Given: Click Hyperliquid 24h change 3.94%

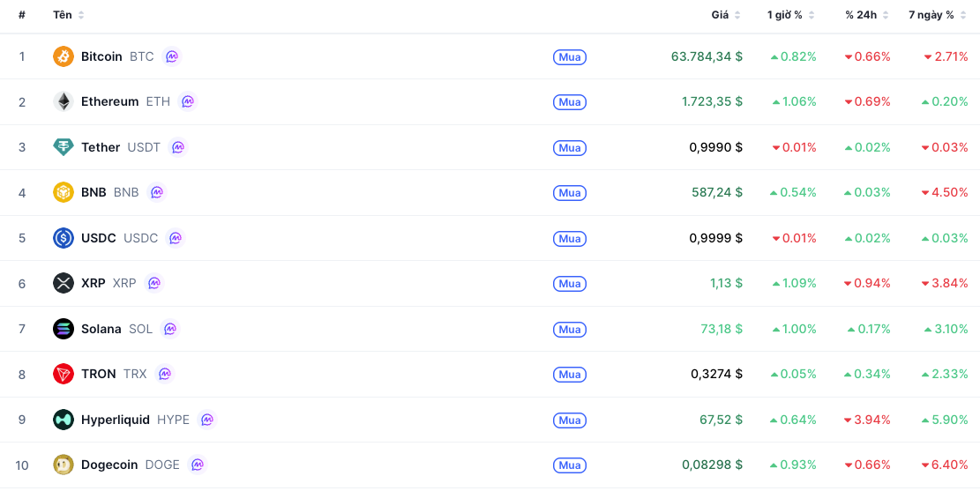Looking at the screenshot, I should click(x=867, y=420).
